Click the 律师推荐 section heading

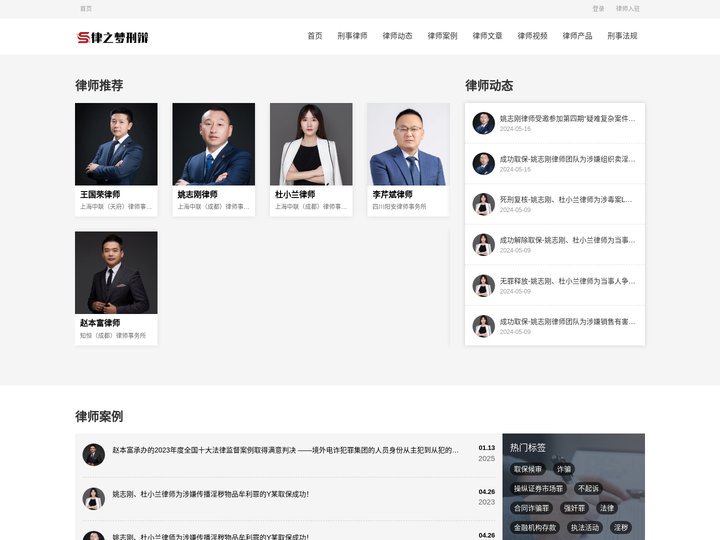point(99,85)
